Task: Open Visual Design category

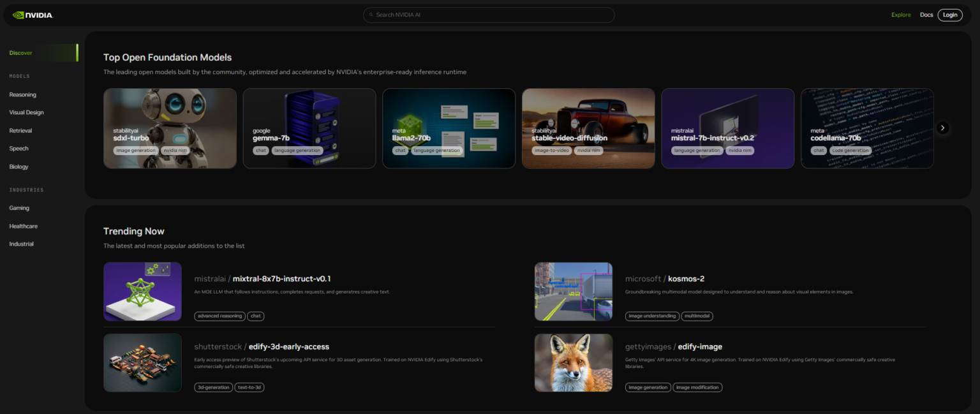Action: [x=26, y=112]
